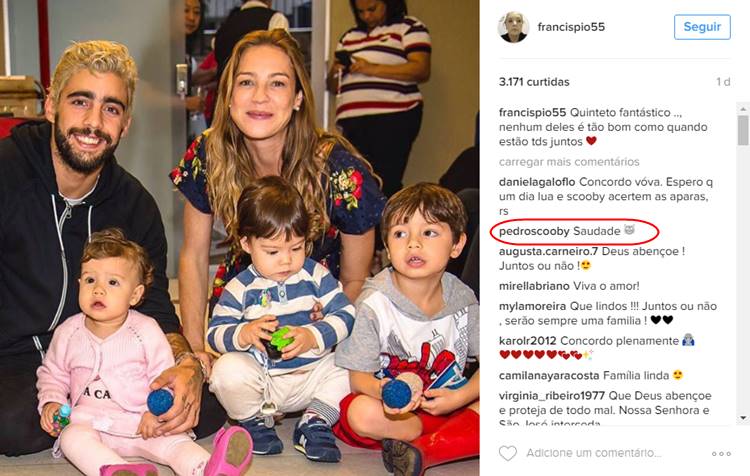Image resolution: width=750 pixels, height=476 pixels.
Task: Click the 1 d post timestamp
Action: pos(723,82)
